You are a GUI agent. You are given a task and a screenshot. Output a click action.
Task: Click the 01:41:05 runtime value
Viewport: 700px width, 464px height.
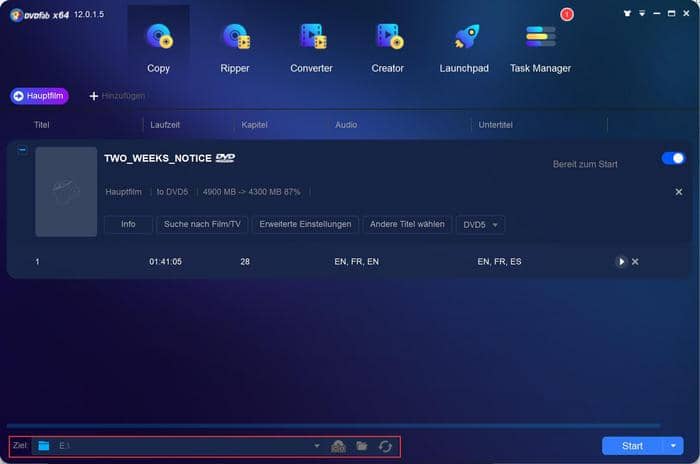pos(166,262)
